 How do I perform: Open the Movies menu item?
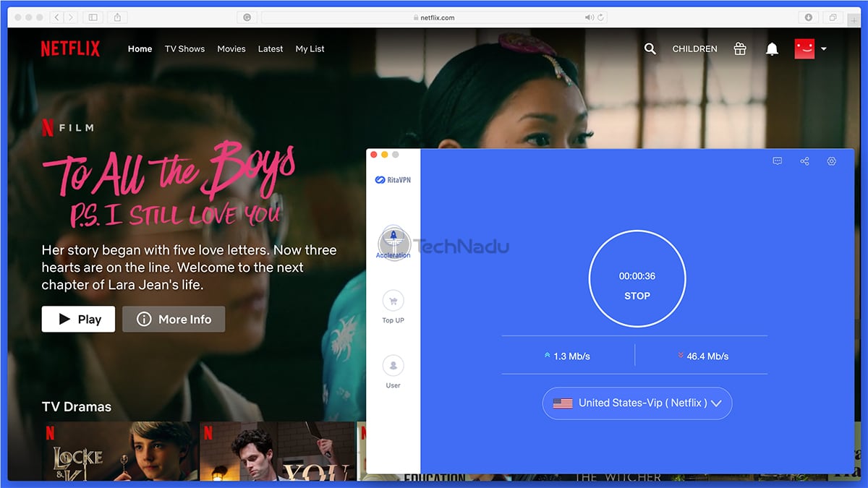(231, 49)
